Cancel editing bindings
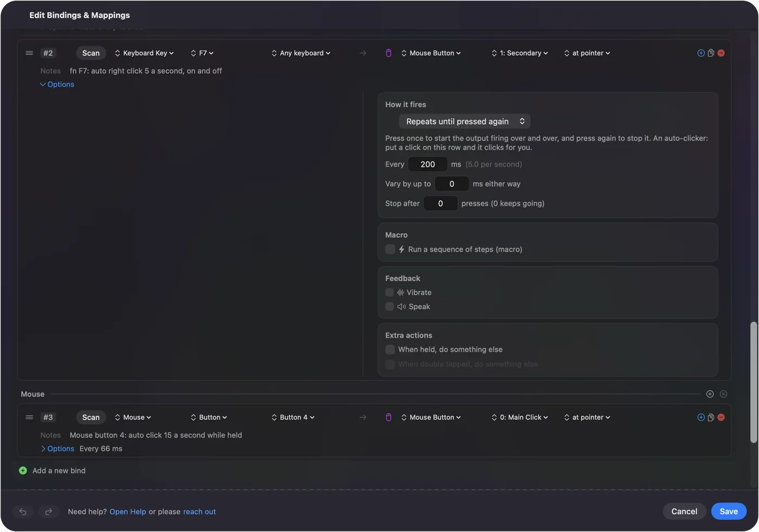Image resolution: width=759 pixels, height=532 pixels. (684, 511)
